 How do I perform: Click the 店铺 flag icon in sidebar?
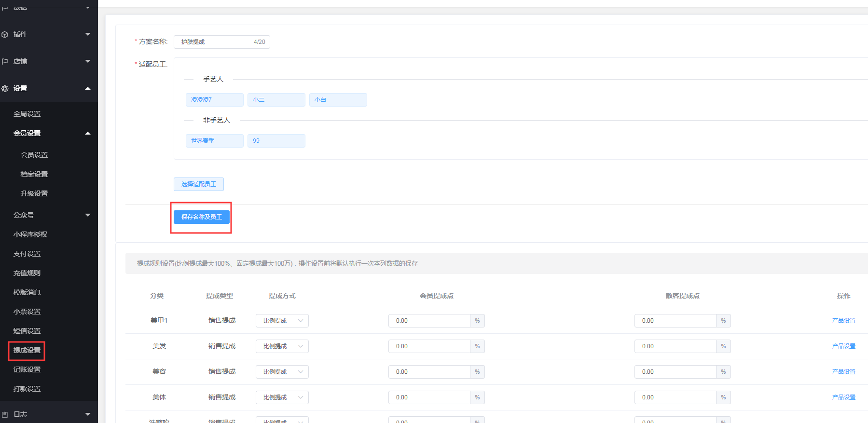5,62
